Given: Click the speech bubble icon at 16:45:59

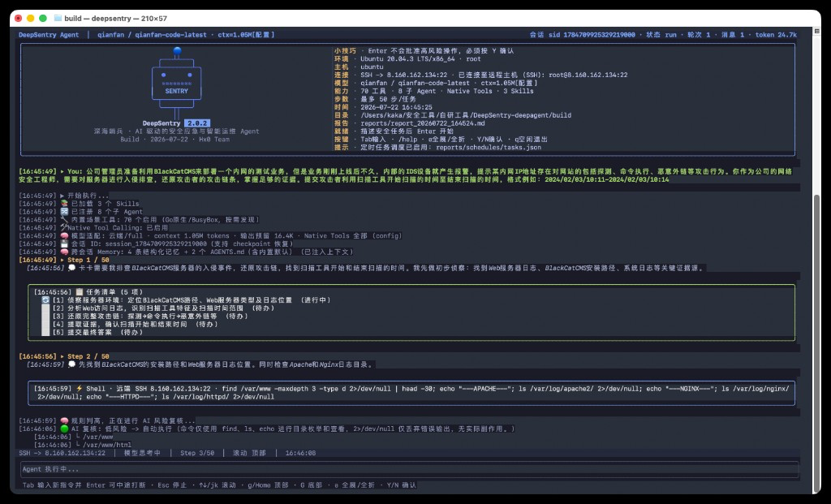Looking at the screenshot, I should point(72,364).
